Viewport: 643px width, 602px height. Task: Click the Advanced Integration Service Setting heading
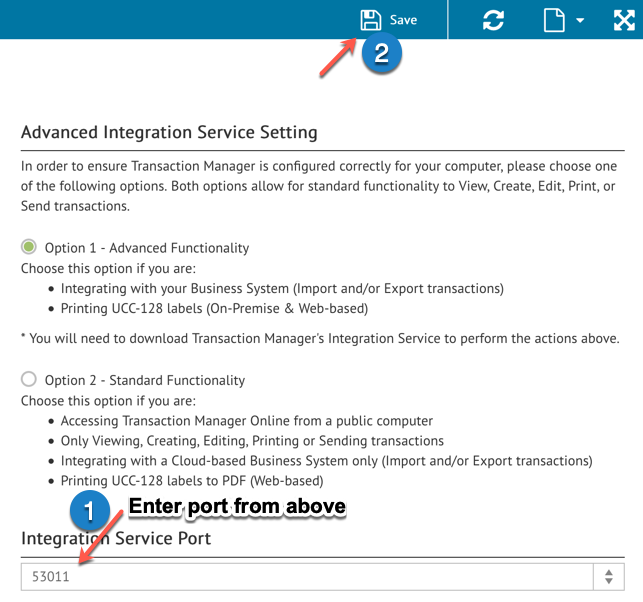click(x=169, y=132)
